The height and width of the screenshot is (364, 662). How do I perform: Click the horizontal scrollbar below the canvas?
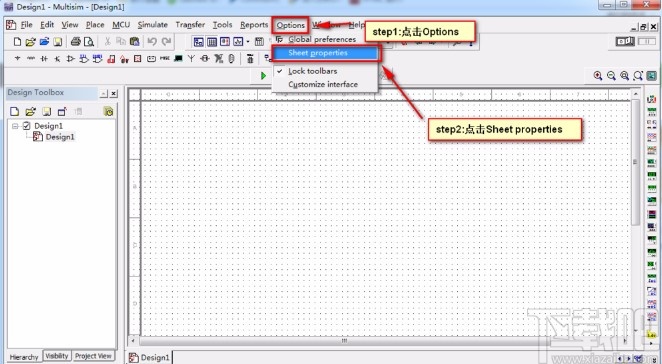[345, 340]
